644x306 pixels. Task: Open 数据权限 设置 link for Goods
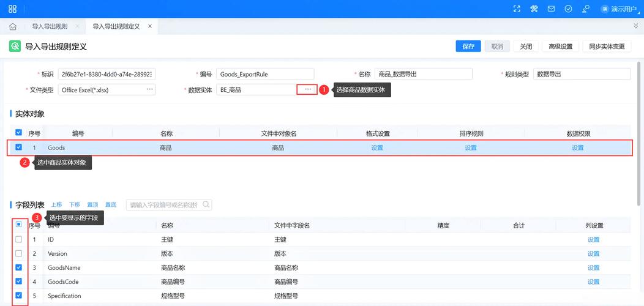click(x=577, y=148)
